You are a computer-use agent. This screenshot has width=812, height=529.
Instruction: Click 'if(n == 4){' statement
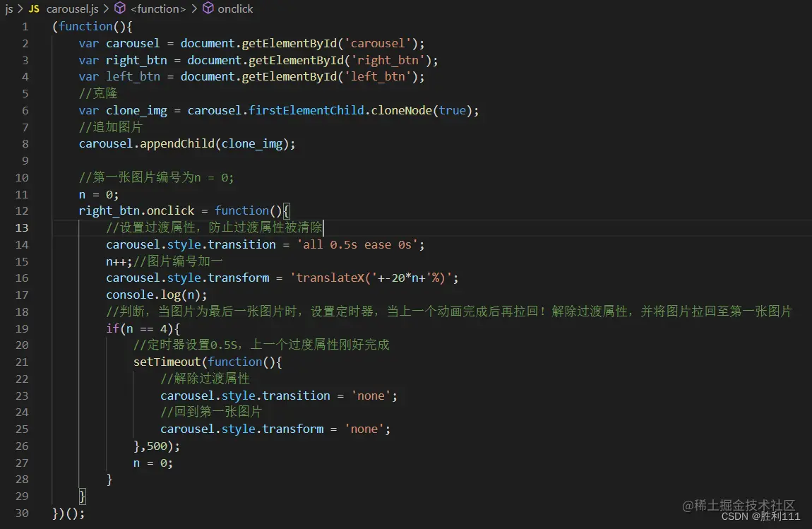143,328
